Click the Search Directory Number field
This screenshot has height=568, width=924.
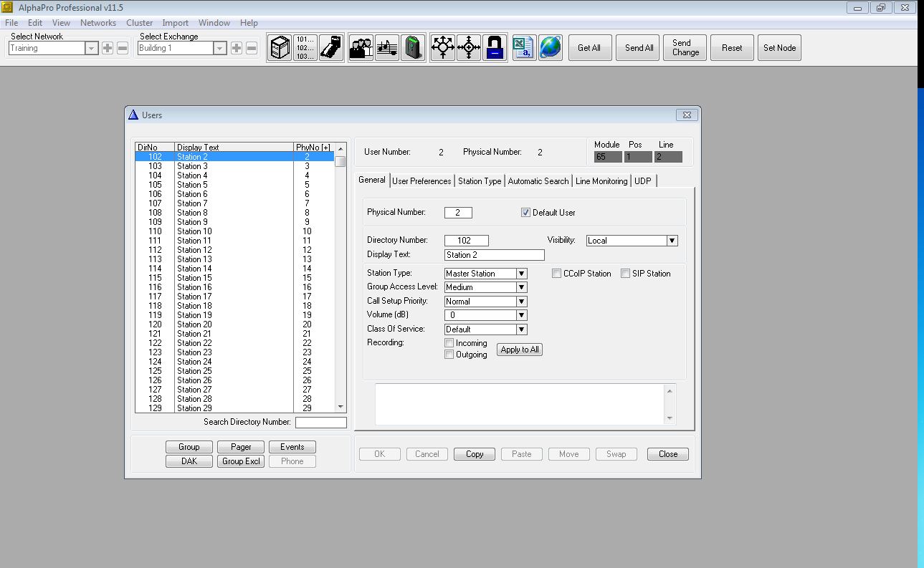point(320,423)
